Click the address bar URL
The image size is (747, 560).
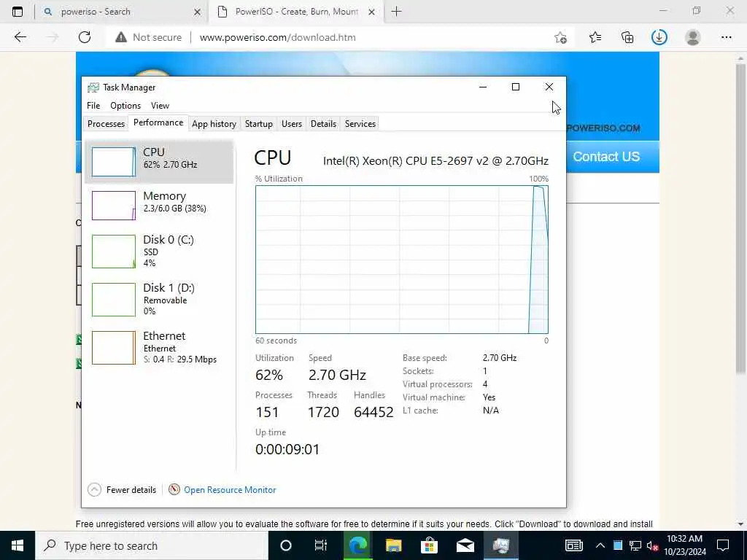click(278, 38)
